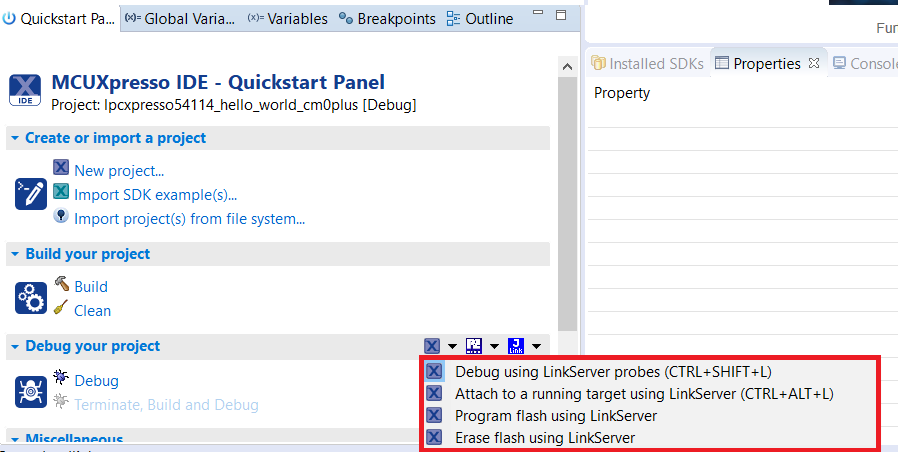Image resolution: width=898 pixels, height=452 pixels.
Task: Select Erase flash using LinkServer
Action: [x=544, y=437]
